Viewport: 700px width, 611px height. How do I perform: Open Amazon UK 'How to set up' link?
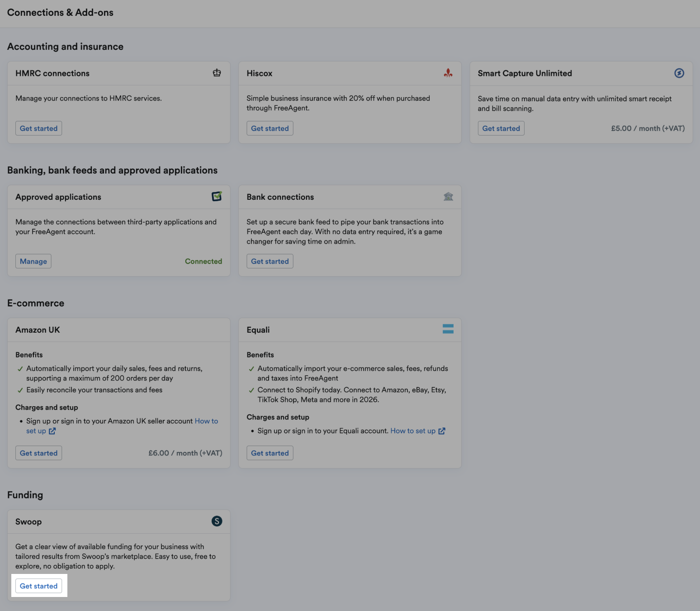click(x=206, y=421)
